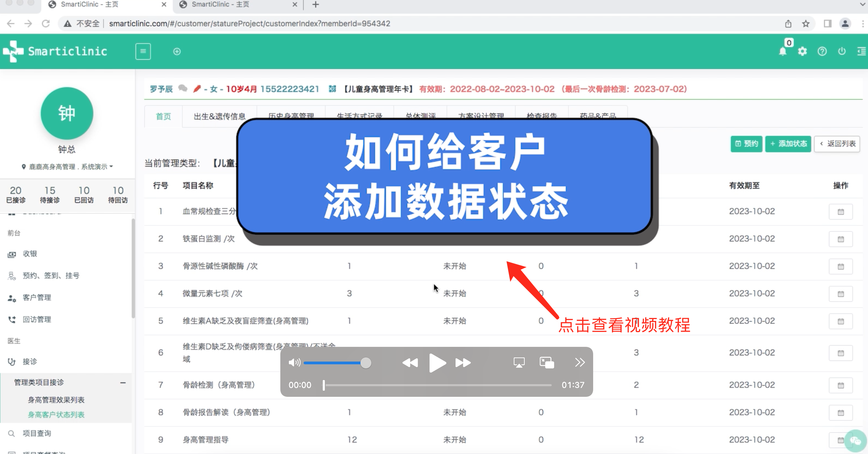Screen dimensions: 868x454
Task: Collapse the 管理类项目接诊 submenu
Action: [x=123, y=382]
